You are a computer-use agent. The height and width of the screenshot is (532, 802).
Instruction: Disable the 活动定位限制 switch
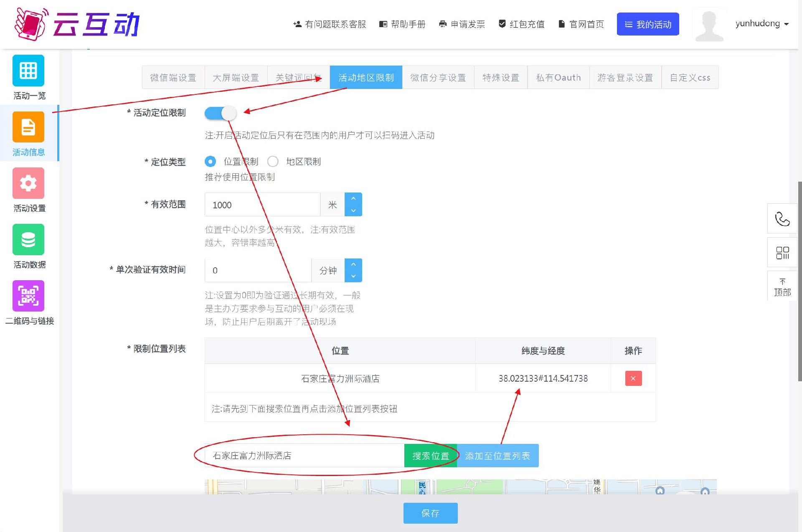click(x=221, y=113)
